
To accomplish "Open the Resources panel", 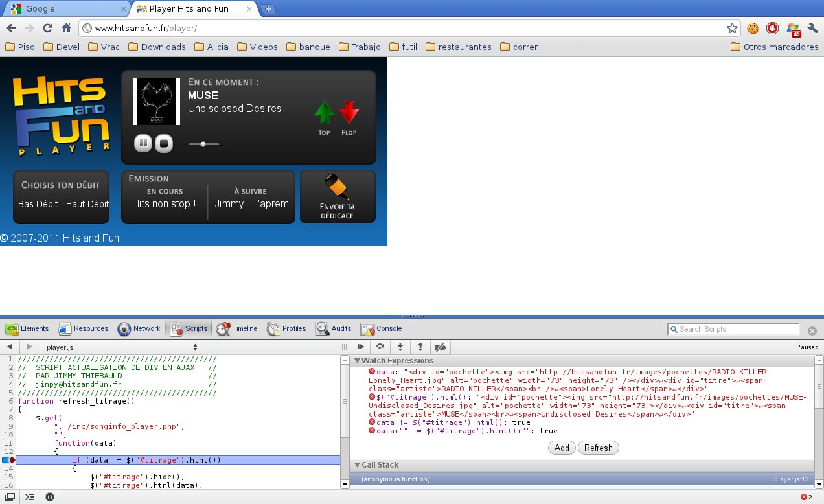I will tap(84, 329).
